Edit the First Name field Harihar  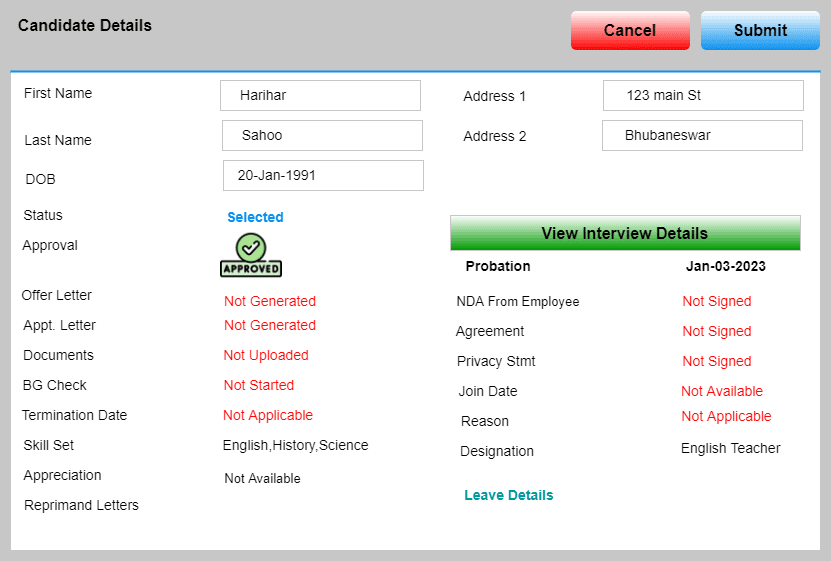click(320, 95)
